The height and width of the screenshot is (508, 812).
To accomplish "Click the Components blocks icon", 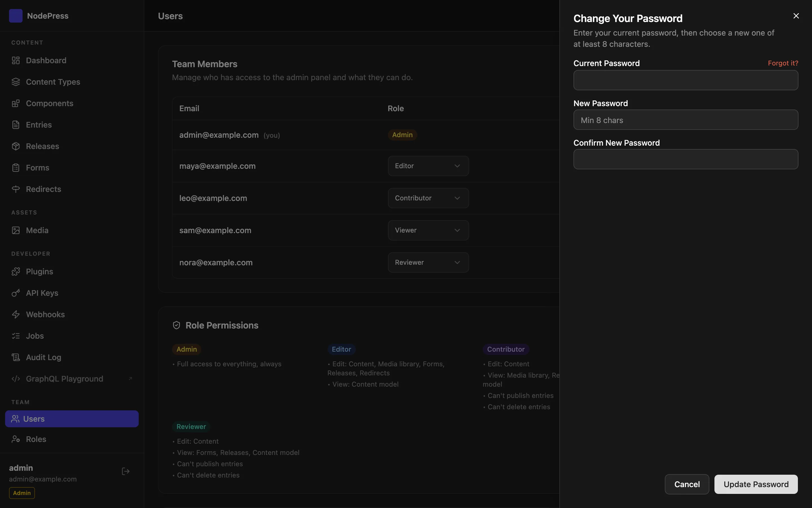I will coord(16,104).
